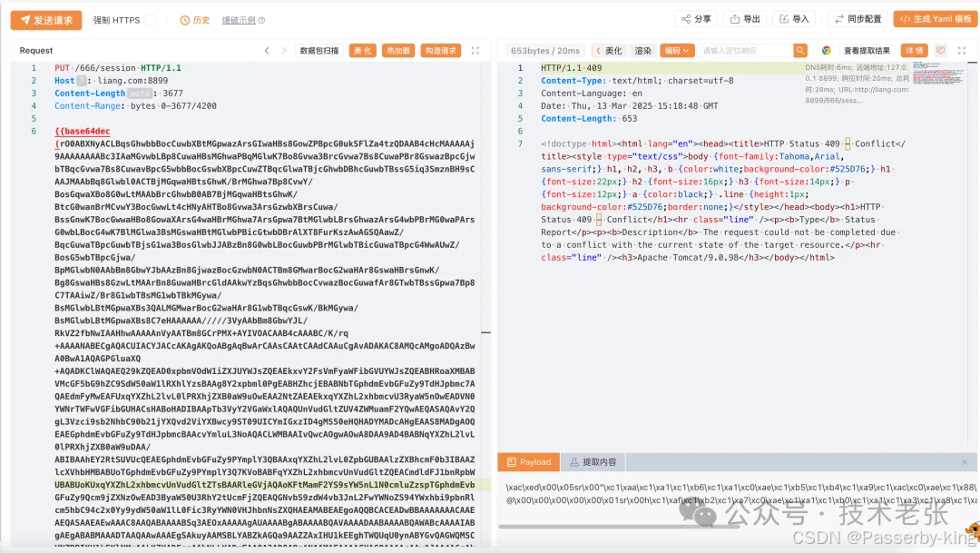Click the 分享 share button
The image size is (980, 553).
click(696, 19)
